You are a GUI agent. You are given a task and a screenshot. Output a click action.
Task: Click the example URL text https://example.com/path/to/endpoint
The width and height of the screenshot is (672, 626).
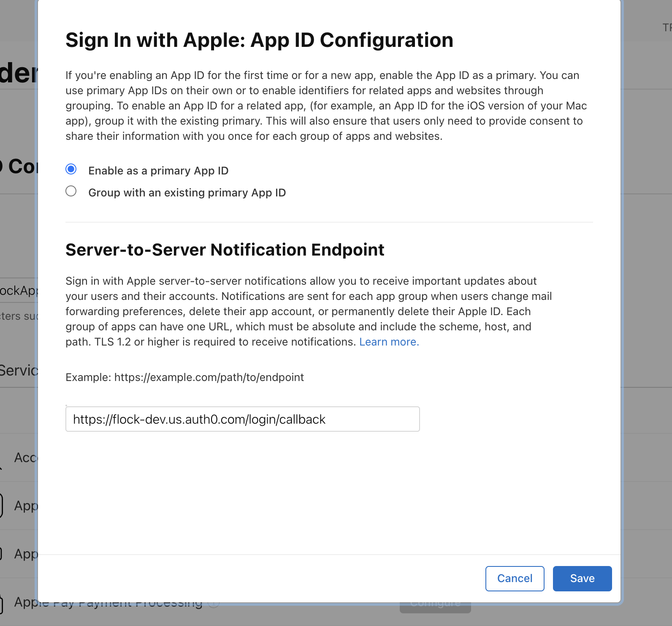(x=209, y=377)
